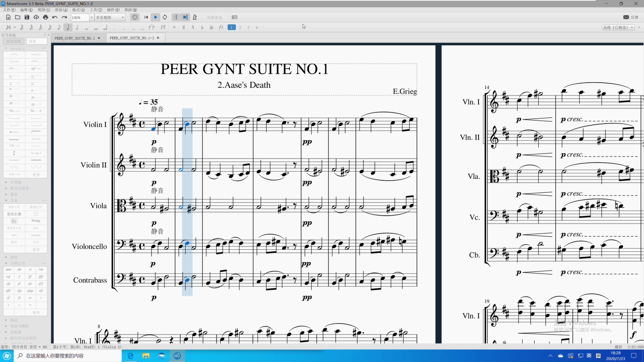
Task: Open the 高级 workspace dropdown
Action: [618, 27]
